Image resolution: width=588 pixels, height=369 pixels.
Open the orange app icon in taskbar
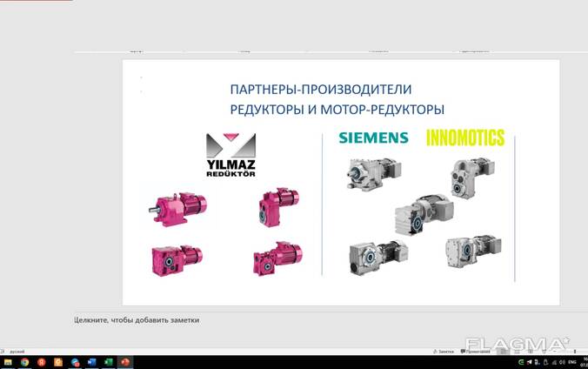pos(58,362)
